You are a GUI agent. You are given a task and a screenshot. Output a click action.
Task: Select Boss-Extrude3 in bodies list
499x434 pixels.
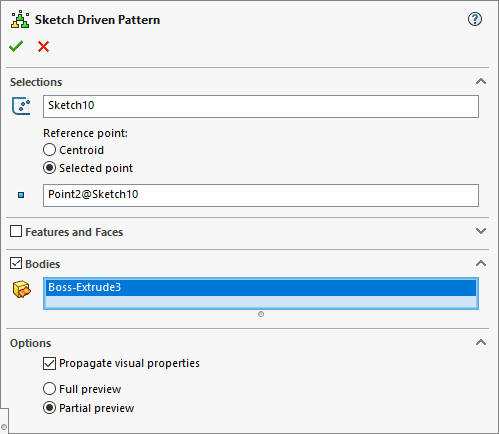pyautogui.click(x=261, y=287)
